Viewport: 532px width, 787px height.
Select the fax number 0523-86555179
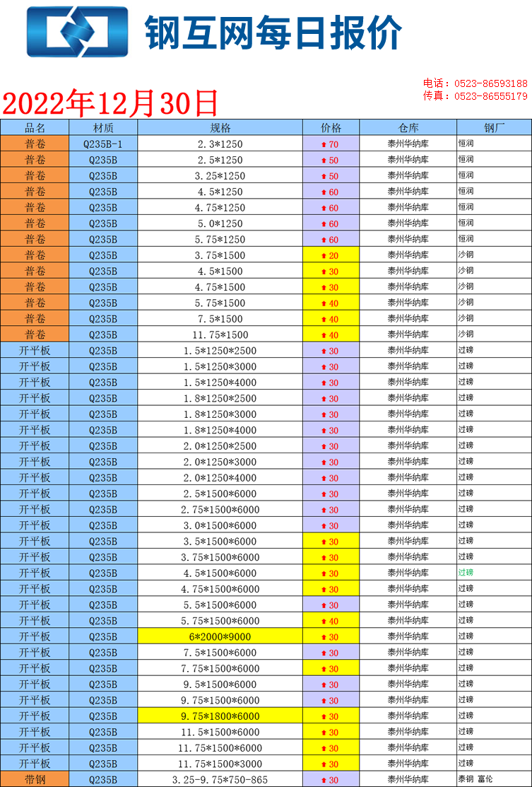pyautogui.click(x=491, y=96)
